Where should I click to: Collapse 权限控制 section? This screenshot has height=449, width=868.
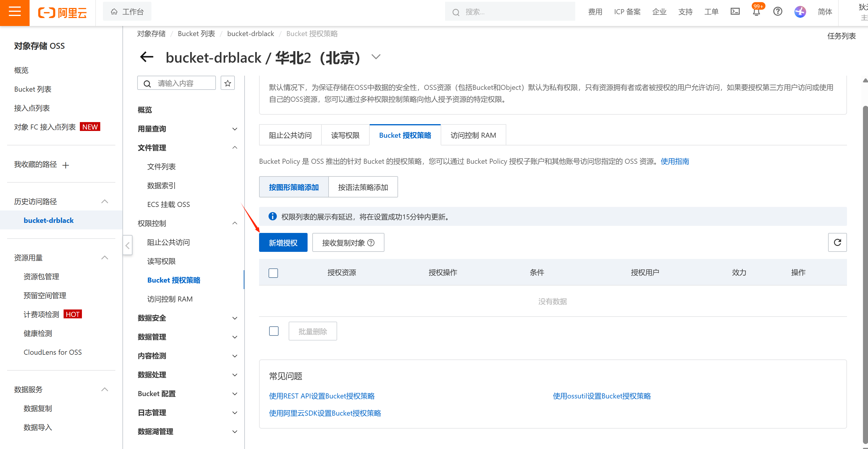click(235, 223)
